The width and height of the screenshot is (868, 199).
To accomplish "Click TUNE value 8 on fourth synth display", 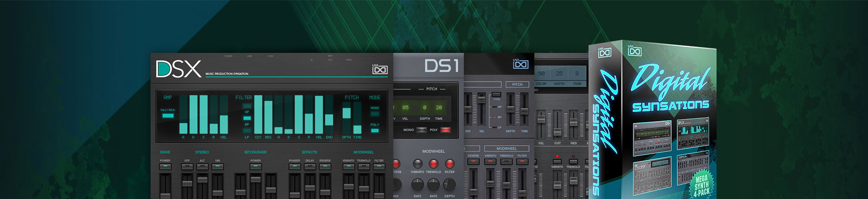I will tap(577, 73).
